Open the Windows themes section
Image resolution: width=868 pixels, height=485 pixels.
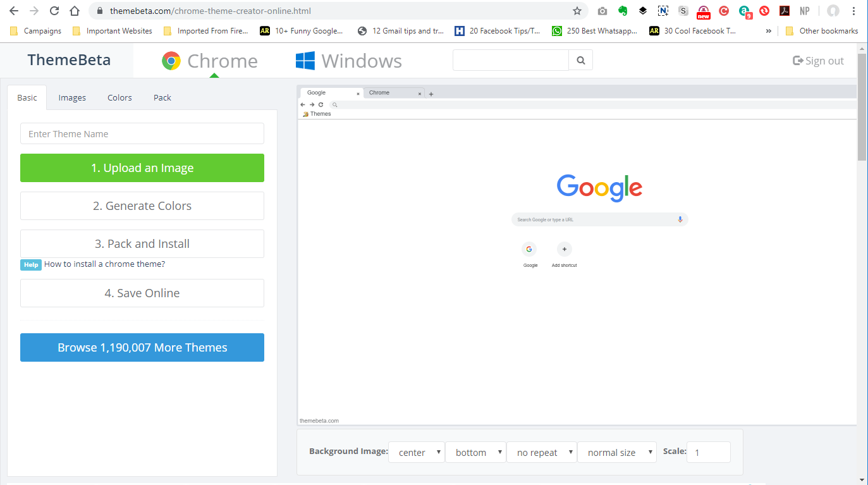tap(348, 61)
